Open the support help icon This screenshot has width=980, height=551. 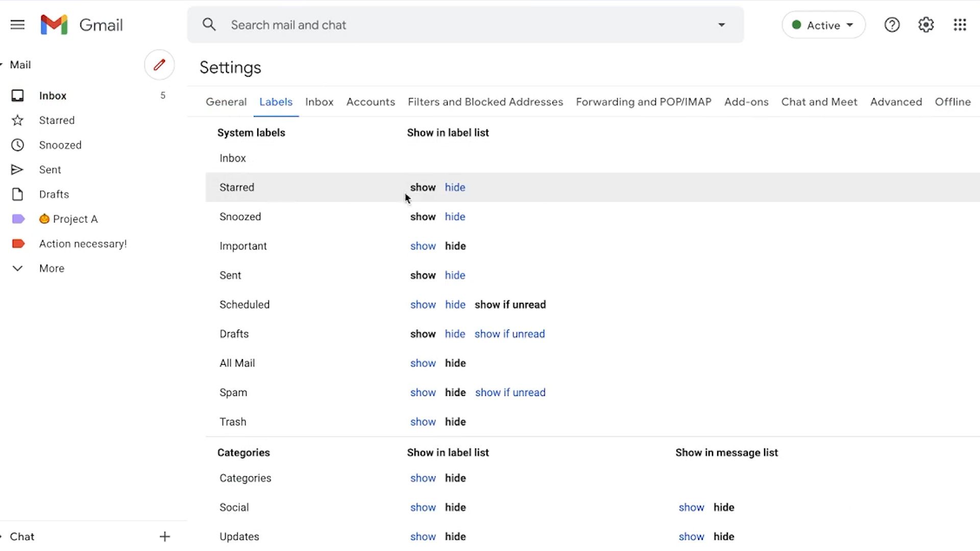pos(892,24)
